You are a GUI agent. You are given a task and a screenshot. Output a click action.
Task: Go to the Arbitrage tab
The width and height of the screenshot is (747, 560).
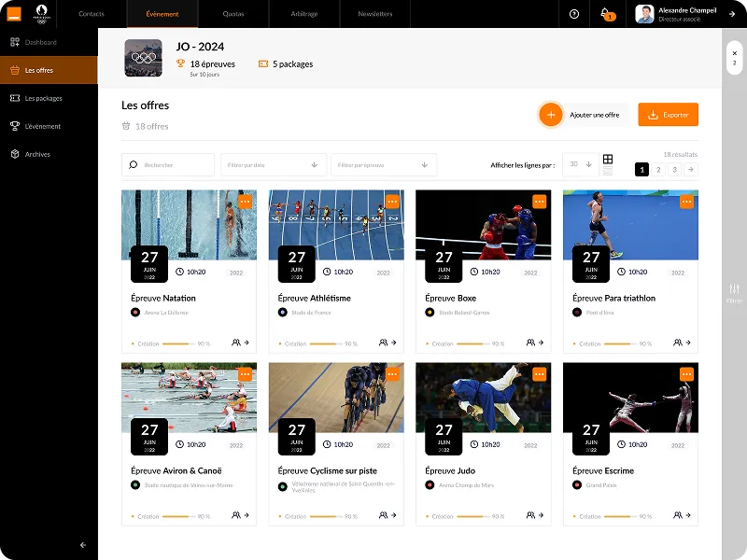tap(304, 14)
